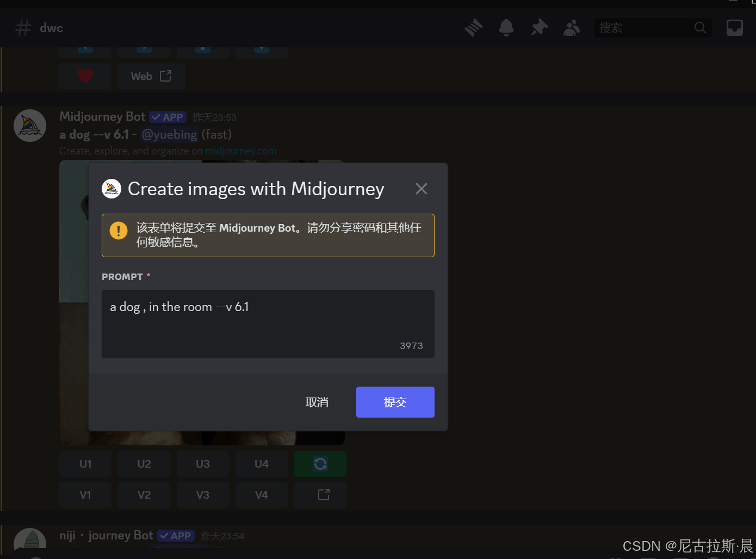The width and height of the screenshot is (756, 559).
Task: Click the green re-roll refresh icon
Action: [x=320, y=464]
